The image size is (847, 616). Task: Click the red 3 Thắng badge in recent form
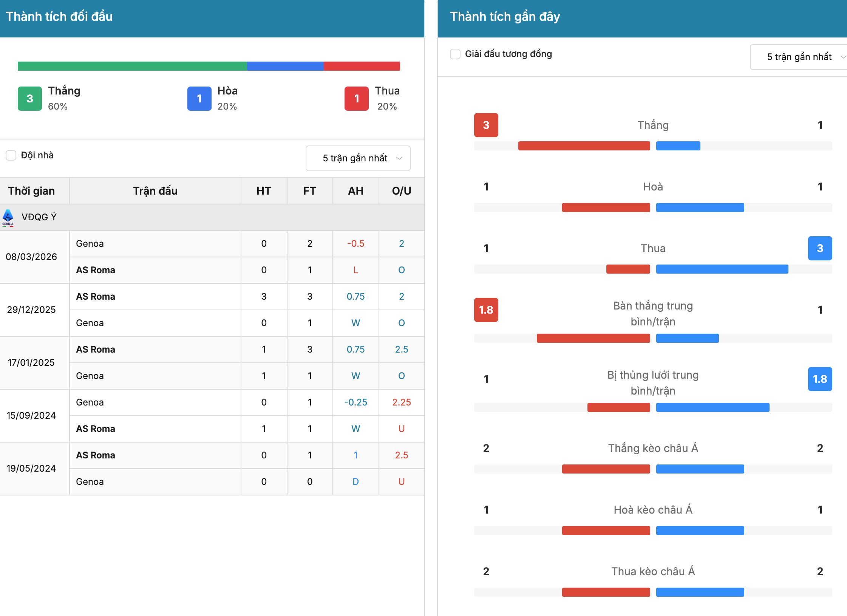(486, 125)
